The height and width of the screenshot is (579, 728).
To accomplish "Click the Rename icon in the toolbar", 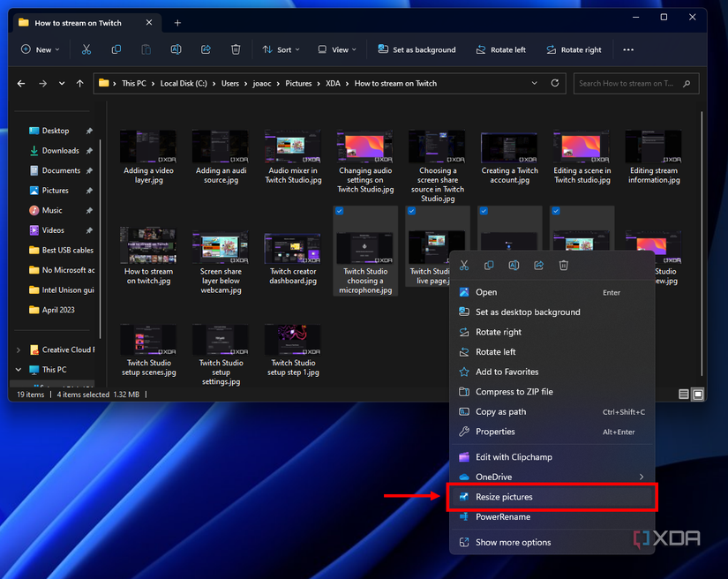I will [x=176, y=49].
